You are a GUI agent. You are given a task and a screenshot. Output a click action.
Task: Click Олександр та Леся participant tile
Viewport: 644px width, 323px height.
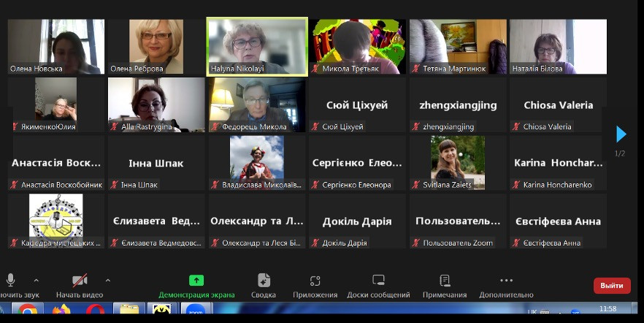coord(257,221)
